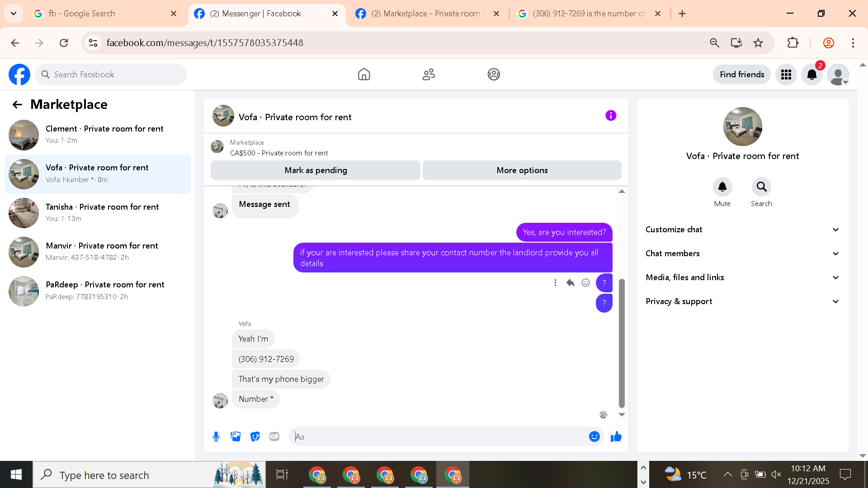Image resolution: width=868 pixels, height=488 pixels.
Task: Show hidden system tray icons
Action: pyautogui.click(x=727, y=474)
